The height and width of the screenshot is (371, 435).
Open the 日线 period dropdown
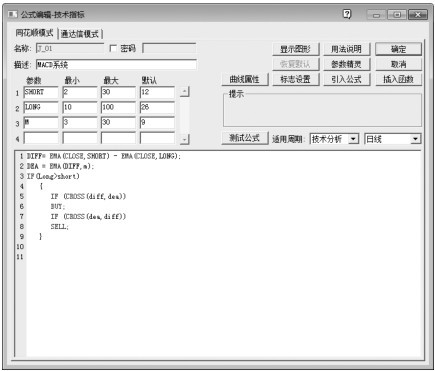[415, 139]
